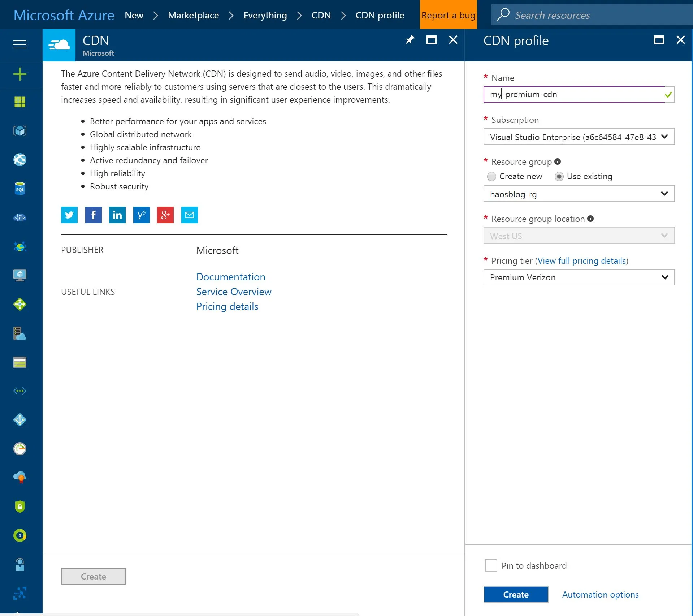
Task: Click the Search resources box
Action: click(592, 15)
